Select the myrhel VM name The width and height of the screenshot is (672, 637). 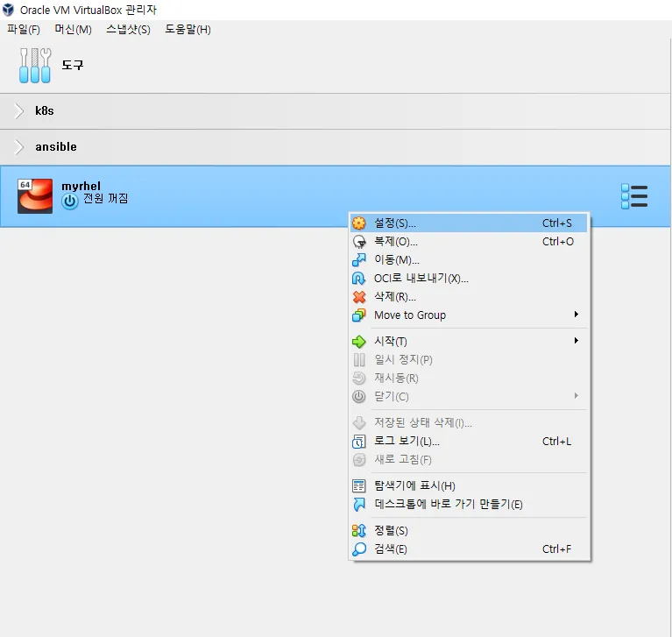click(x=81, y=186)
